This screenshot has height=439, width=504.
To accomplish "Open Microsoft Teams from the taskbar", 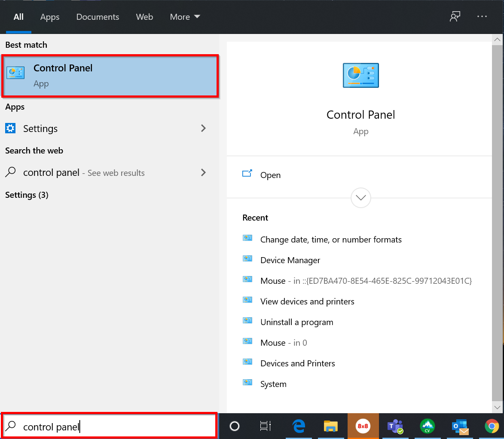I will point(395,427).
